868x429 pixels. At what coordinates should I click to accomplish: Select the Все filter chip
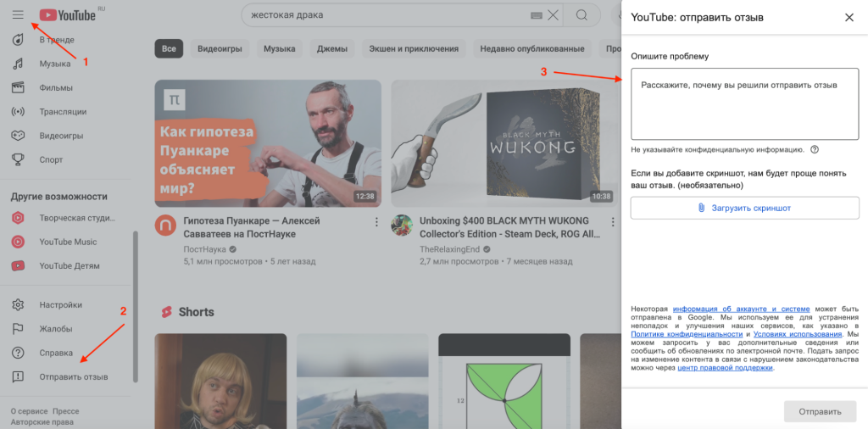pyautogui.click(x=169, y=48)
